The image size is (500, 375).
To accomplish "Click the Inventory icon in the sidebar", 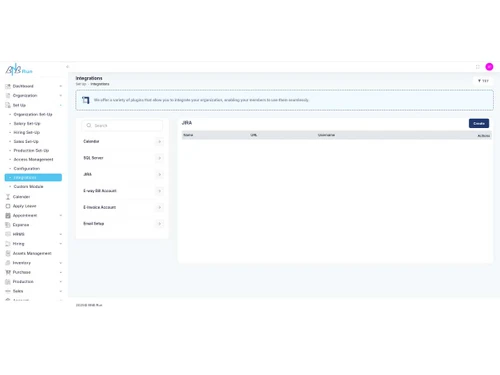I will coord(8,263).
